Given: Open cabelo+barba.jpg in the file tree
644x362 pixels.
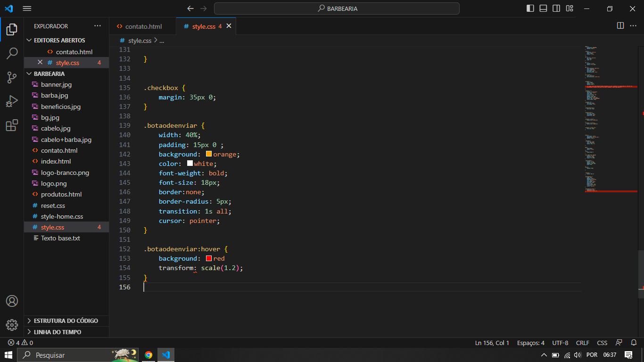Looking at the screenshot, I should point(66,140).
